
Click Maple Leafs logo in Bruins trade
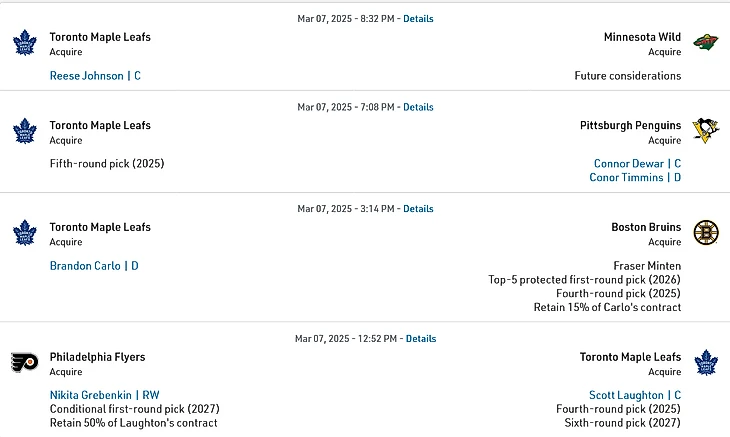click(x=24, y=233)
